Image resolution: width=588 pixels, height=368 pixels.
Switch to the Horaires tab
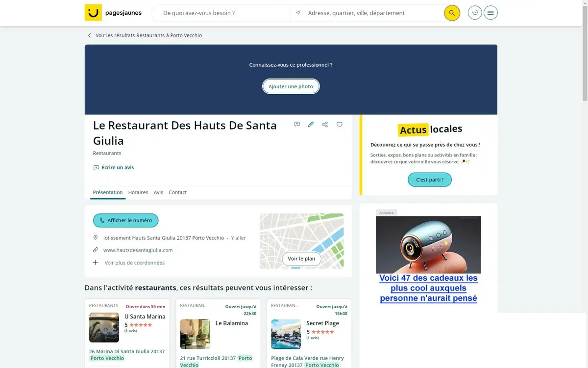pos(138,192)
